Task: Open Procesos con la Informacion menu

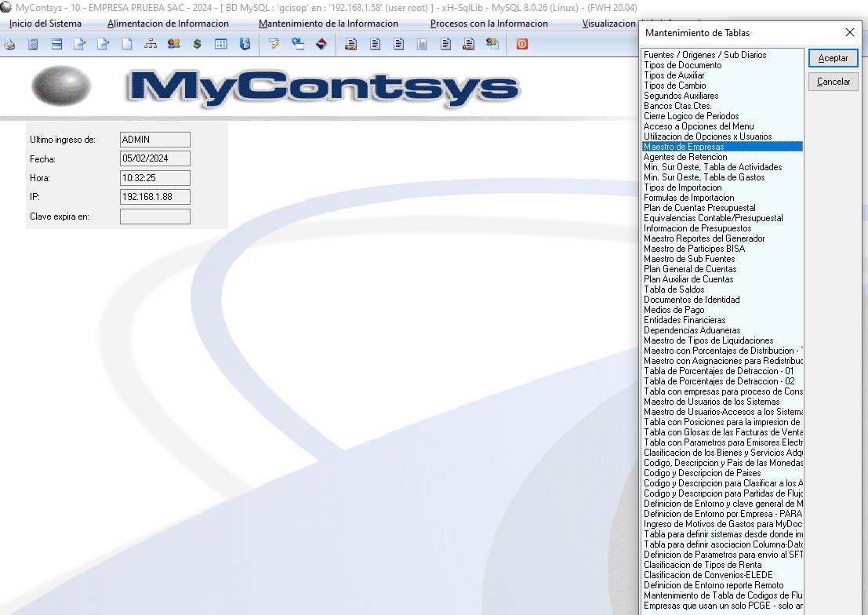Action: pyautogui.click(x=488, y=24)
